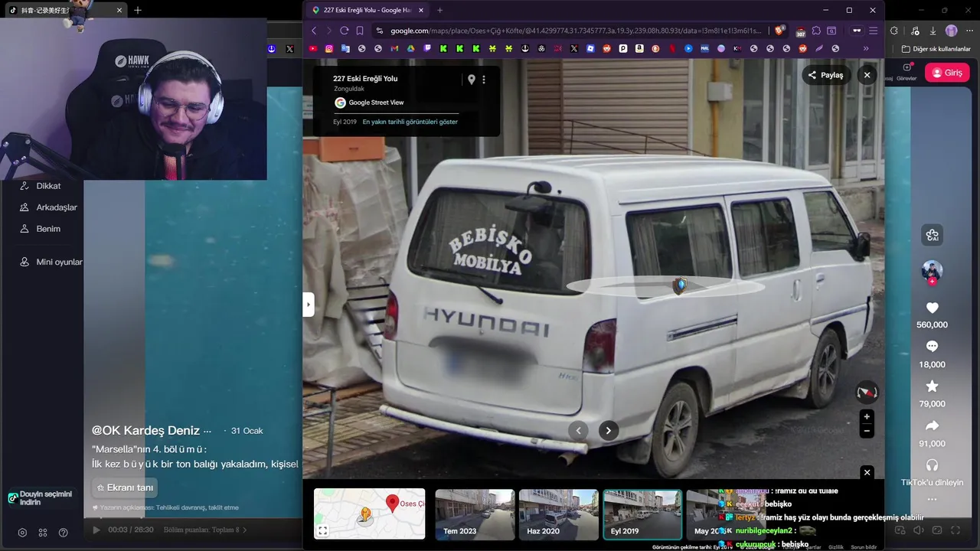The image size is (980, 551).
Task: Collapse the Maps side panel arrow
Action: pos(309,305)
